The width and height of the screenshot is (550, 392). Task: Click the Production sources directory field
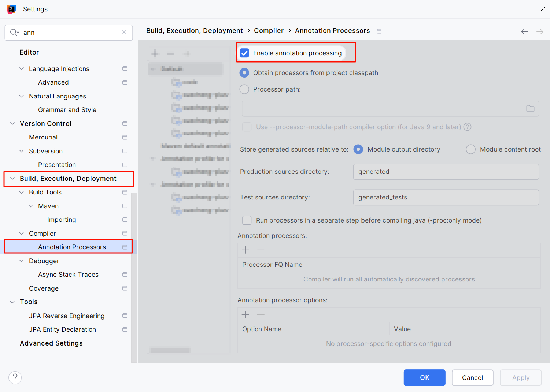446,172
